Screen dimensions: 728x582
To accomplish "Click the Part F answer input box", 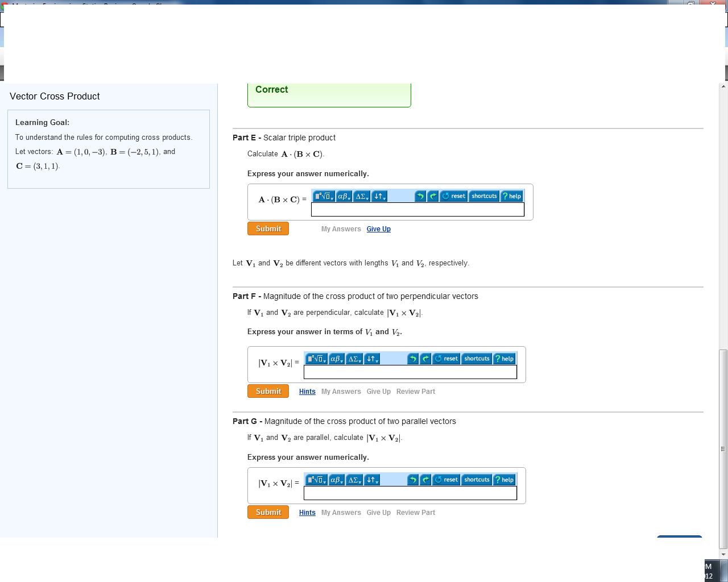I will (410, 372).
